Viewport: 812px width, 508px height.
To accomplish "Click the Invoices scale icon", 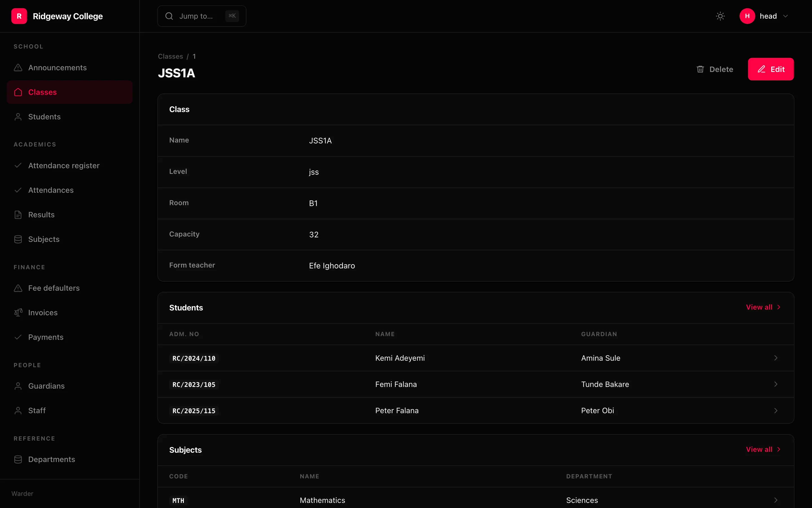I will click(18, 313).
